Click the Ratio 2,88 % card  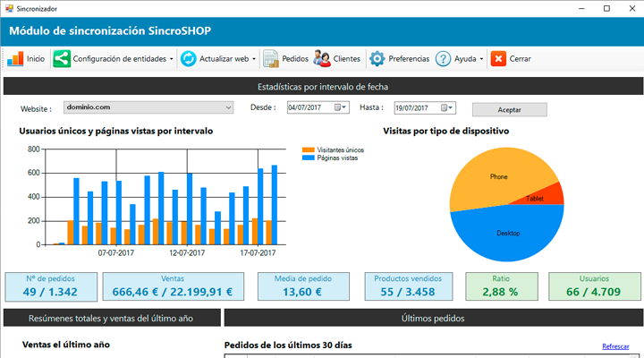pos(502,286)
